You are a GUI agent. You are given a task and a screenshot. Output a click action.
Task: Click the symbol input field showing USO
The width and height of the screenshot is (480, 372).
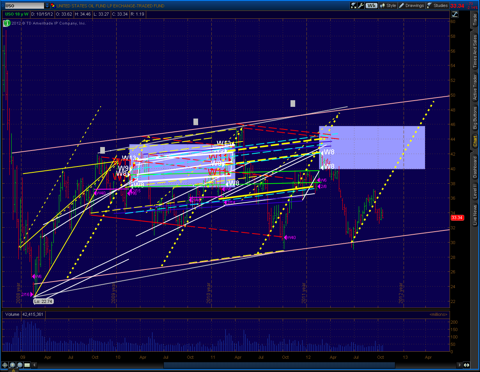click(x=23, y=6)
